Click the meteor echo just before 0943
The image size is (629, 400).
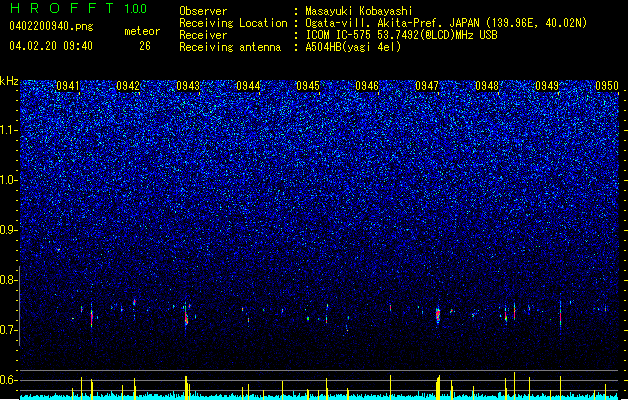click(186, 316)
